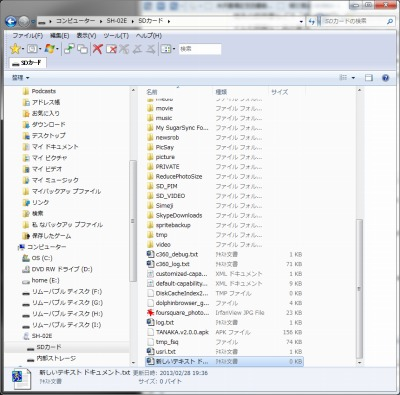Click the yellow favorites star toolbar icon
Image resolution: width=400 pixels, height=395 pixels.
[15, 49]
